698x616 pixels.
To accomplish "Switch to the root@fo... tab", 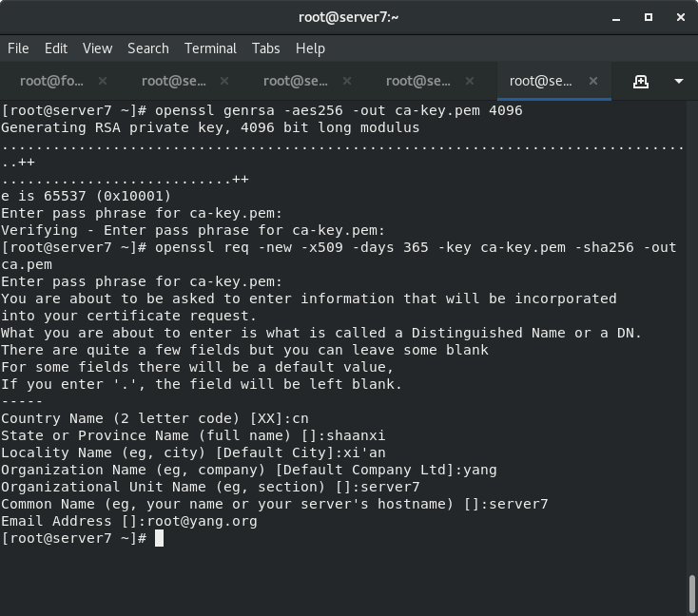I will (x=51, y=81).
